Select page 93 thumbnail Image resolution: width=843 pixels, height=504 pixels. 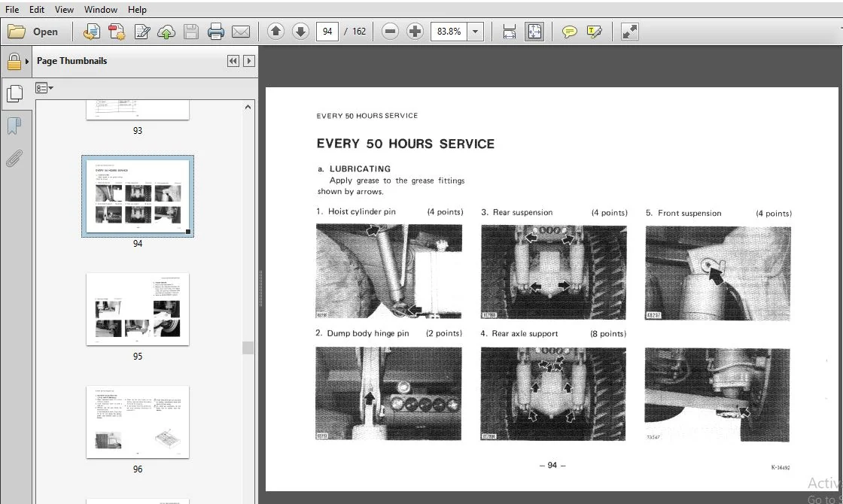(138, 110)
